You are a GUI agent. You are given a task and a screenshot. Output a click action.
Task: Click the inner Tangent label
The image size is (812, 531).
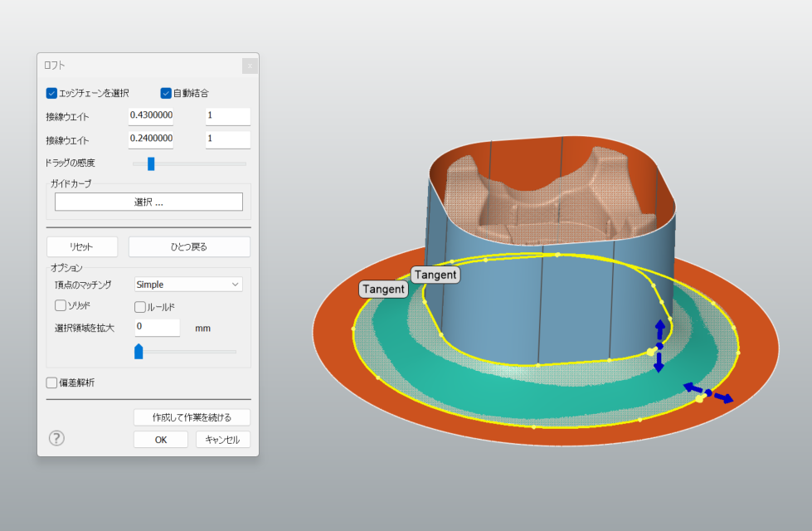[435, 275]
